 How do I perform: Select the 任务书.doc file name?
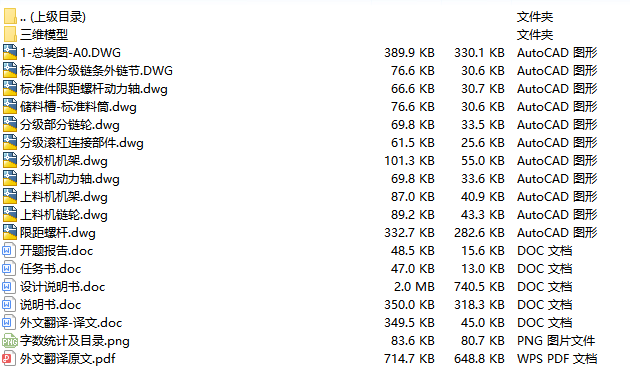click(x=51, y=269)
